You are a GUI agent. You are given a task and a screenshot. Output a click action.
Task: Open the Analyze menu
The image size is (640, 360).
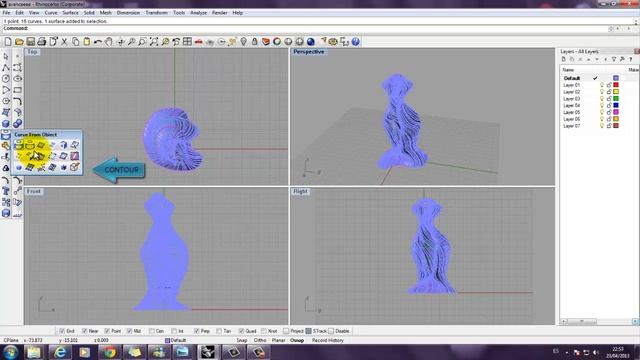[198, 13]
